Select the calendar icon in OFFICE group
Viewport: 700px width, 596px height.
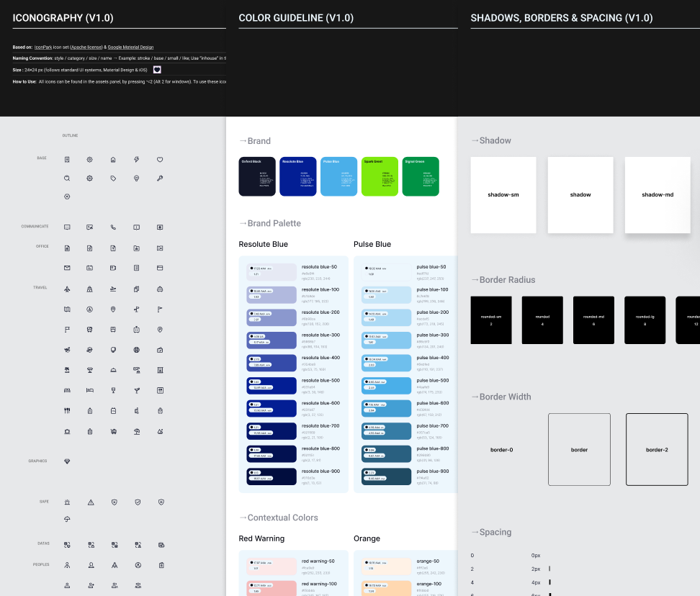(90, 268)
